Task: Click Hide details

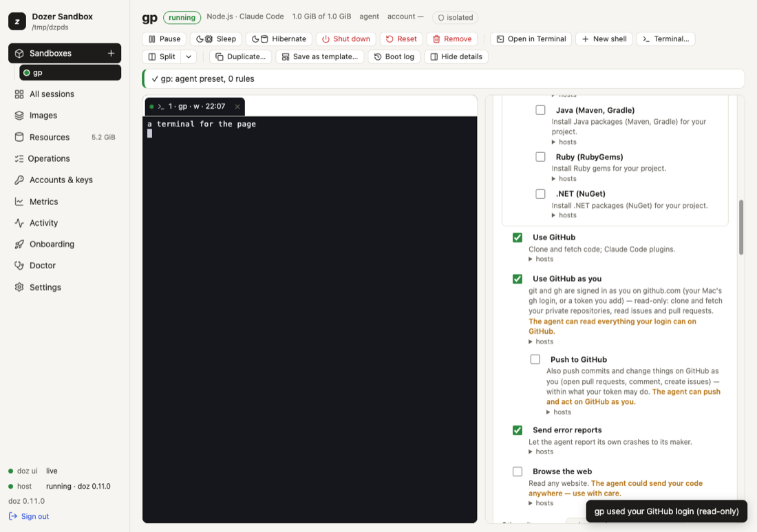Action: tap(456, 56)
